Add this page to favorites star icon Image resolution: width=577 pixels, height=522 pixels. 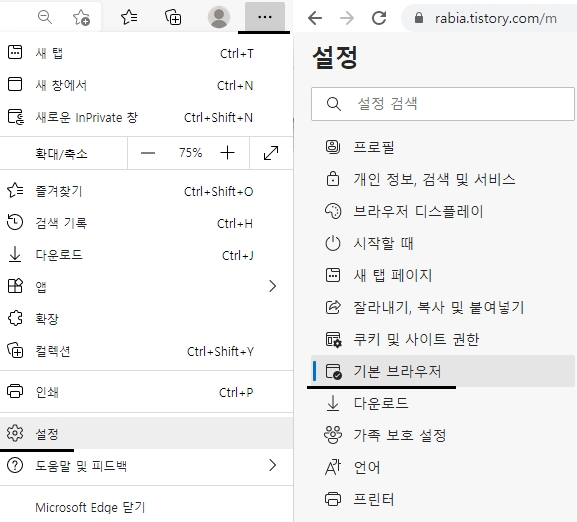(x=81, y=17)
